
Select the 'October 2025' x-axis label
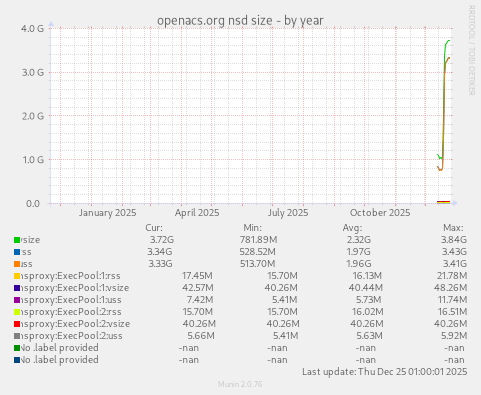(x=380, y=213)
